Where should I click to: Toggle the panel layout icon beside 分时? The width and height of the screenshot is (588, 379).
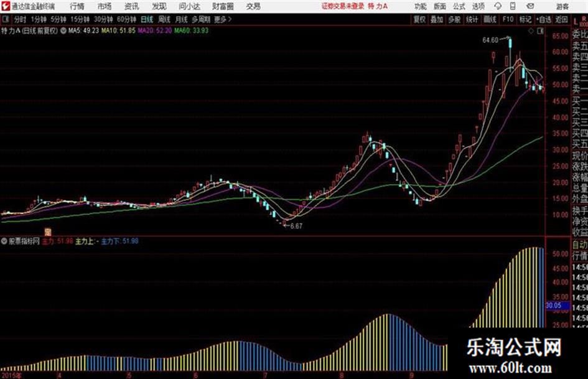click(x=5, y=19)
